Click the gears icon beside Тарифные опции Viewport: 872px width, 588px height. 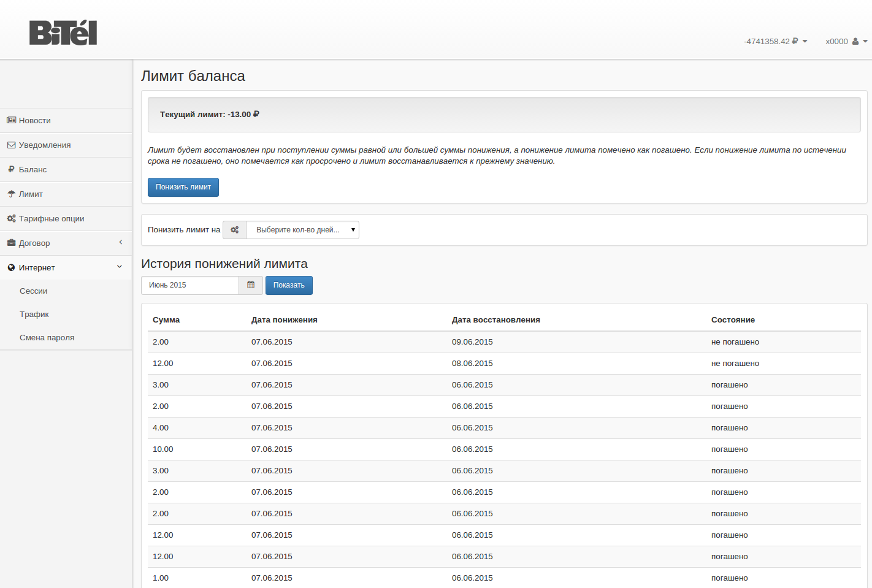pyautogui.click(x=11, y=218)
